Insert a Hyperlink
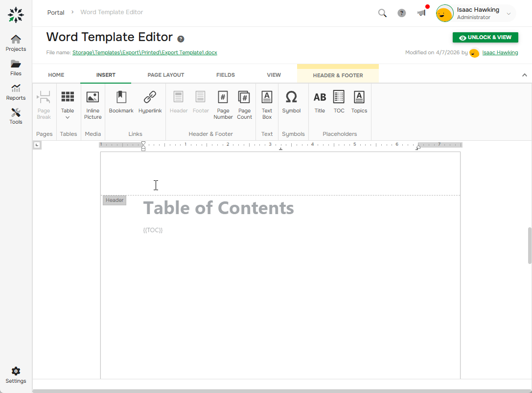This screenshot has height=393, width=532. click(x=150, y=102)
